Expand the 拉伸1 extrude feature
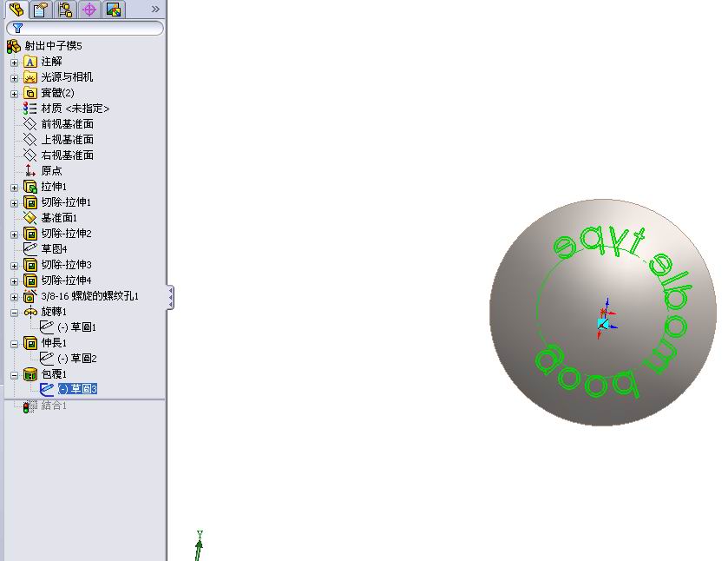 coord(14,188)
